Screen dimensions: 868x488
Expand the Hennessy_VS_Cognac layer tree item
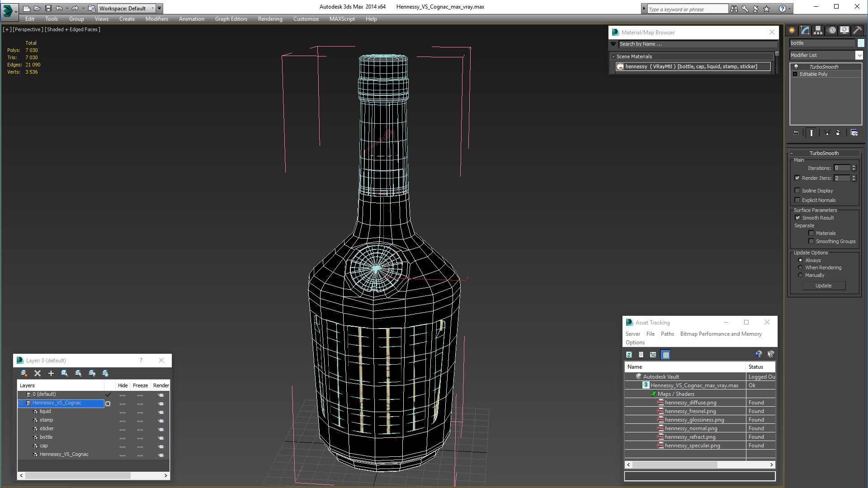tap(21, 402)
